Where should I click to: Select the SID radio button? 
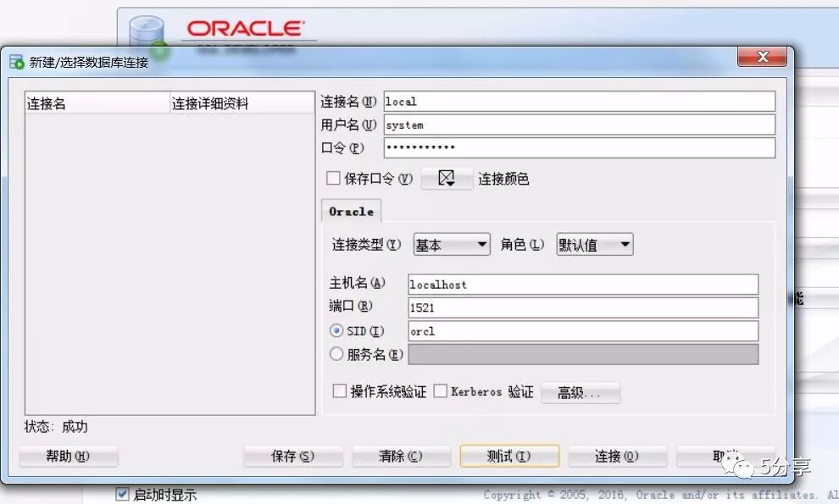(x=336, y=330)
